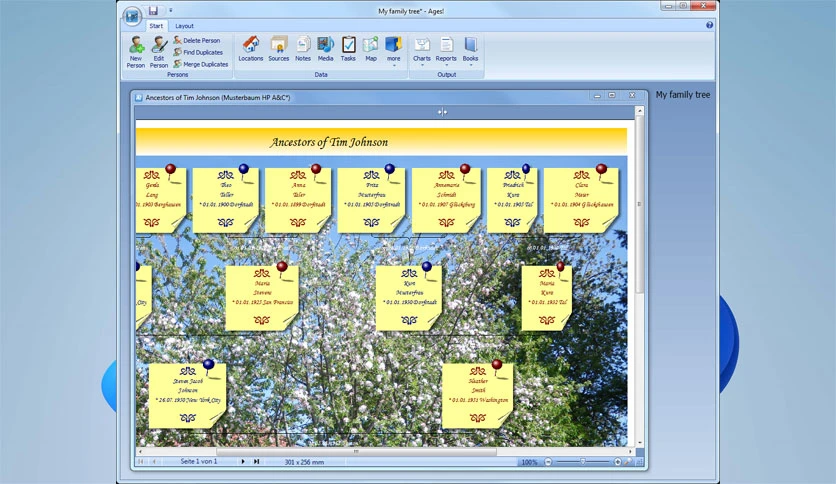Click Find Duplicates in the ribbon
836x484 pixels.
pyautogui.click(x=198, y=52)
